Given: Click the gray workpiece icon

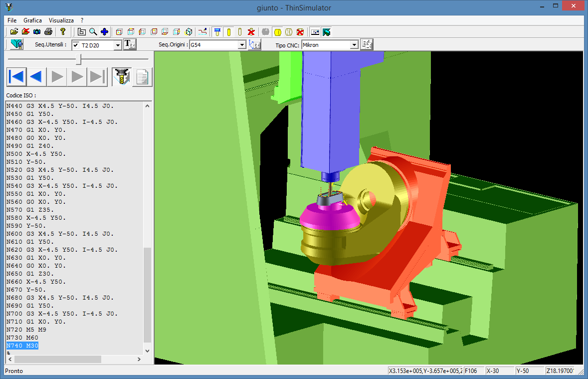Looking at the screenshot, I should tap(265, 32).
